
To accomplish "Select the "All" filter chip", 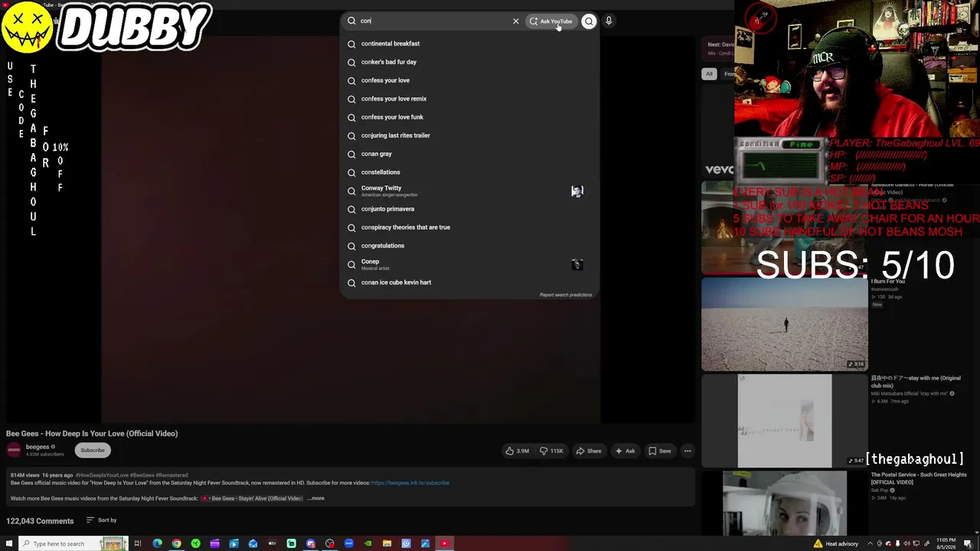I will [x=709, y=73].
